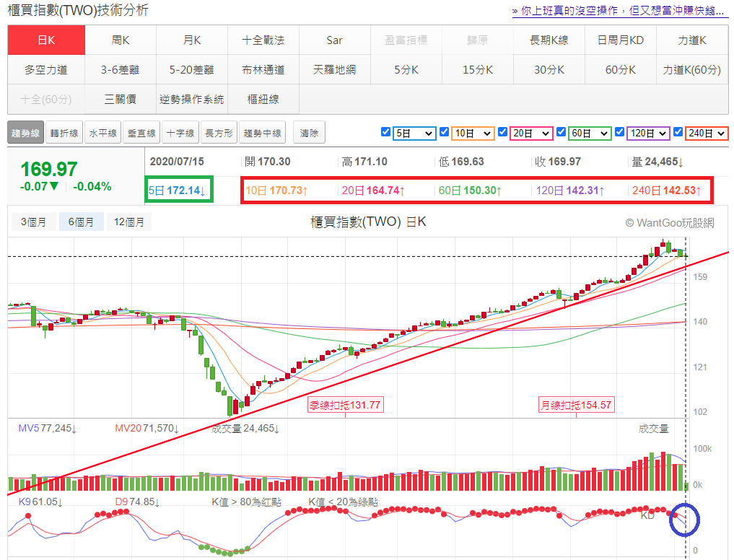Switch to 周K weekly chart
Screen dimensions: 734x560
pyautogui.click(x=121, y=40)
